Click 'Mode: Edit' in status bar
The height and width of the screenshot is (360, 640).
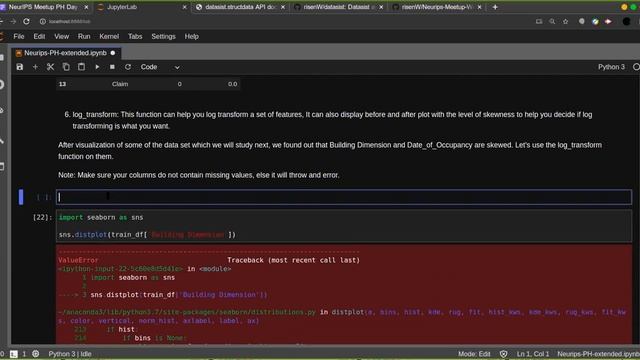(x=474, y=354)
